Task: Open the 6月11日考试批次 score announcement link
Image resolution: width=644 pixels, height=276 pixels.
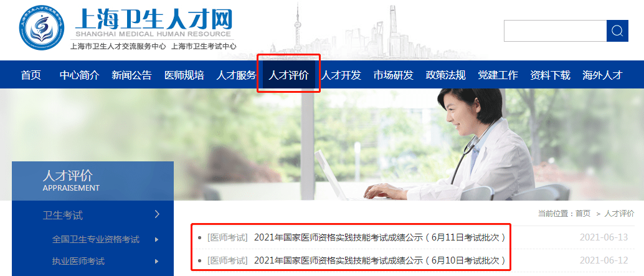Action: [380, 237]
